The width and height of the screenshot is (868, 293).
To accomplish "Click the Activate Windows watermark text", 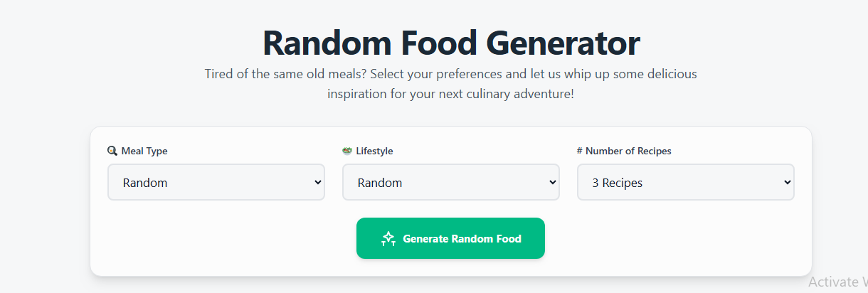I will pyautogui.click(x=838, y=281).
